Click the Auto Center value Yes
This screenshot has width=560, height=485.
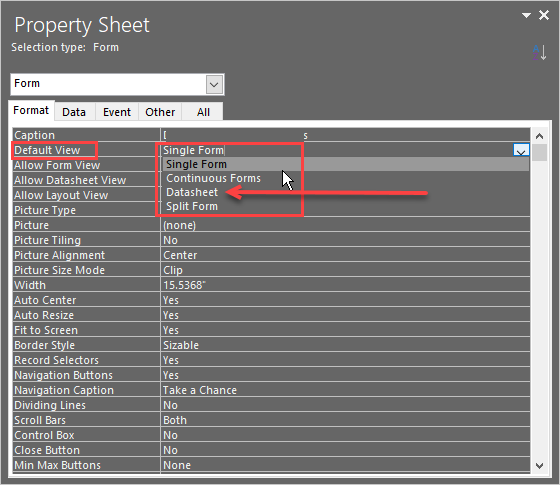point(345,300)
